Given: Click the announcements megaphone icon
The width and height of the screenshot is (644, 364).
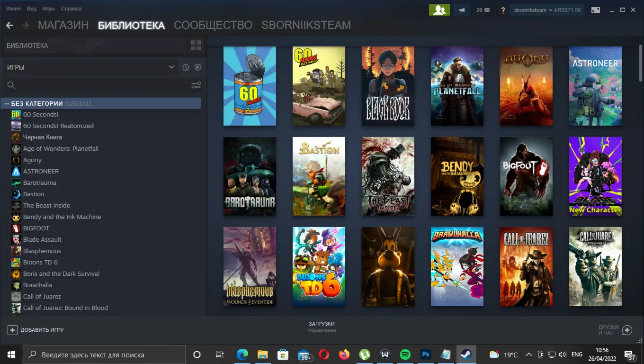Looking at the screenshot, I should click(462, 10).
